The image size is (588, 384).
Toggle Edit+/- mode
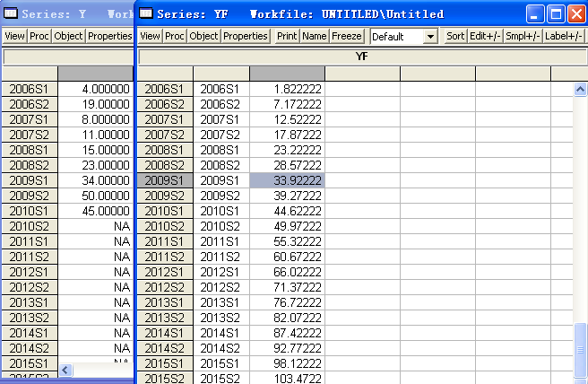pyautogui.click(x=485, y=36)
